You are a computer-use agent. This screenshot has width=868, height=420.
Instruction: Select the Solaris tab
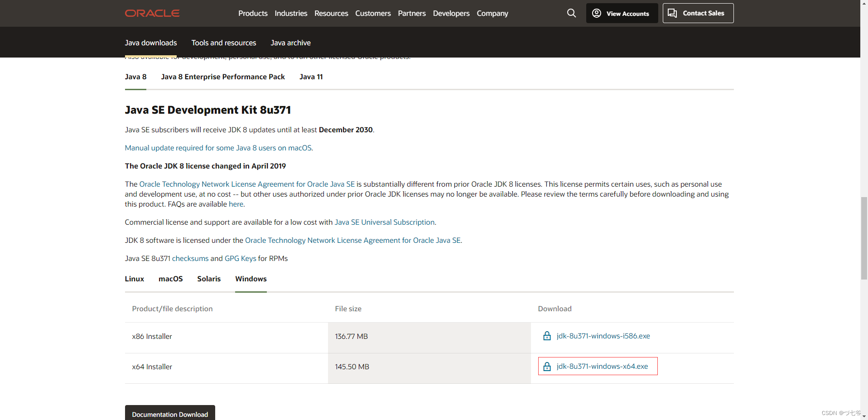tap(209, 279)
